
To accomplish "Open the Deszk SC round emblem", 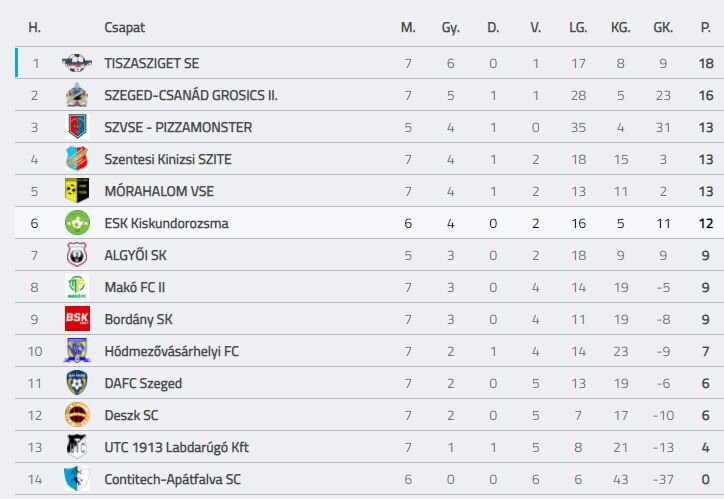I will pos(77,415).
